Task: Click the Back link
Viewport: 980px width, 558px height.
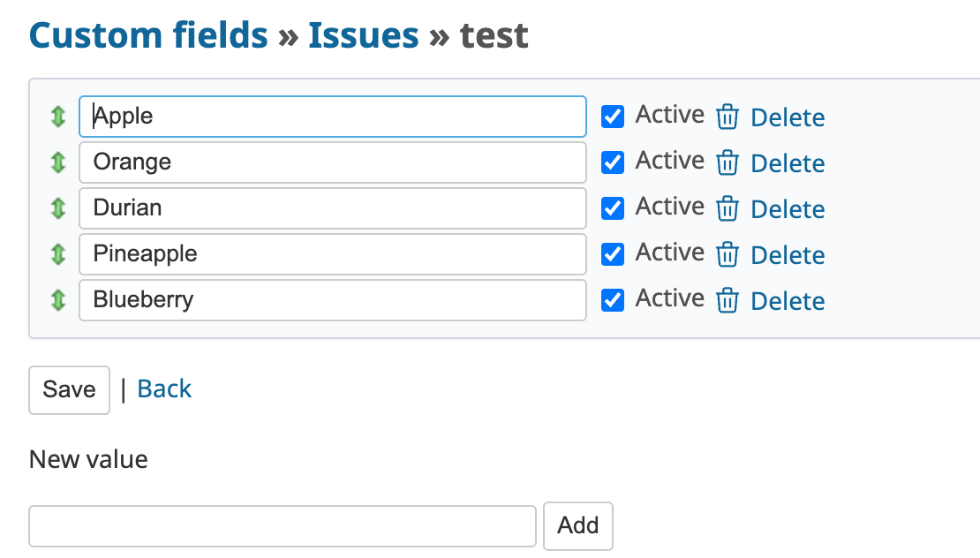Action: coord(164,389)
